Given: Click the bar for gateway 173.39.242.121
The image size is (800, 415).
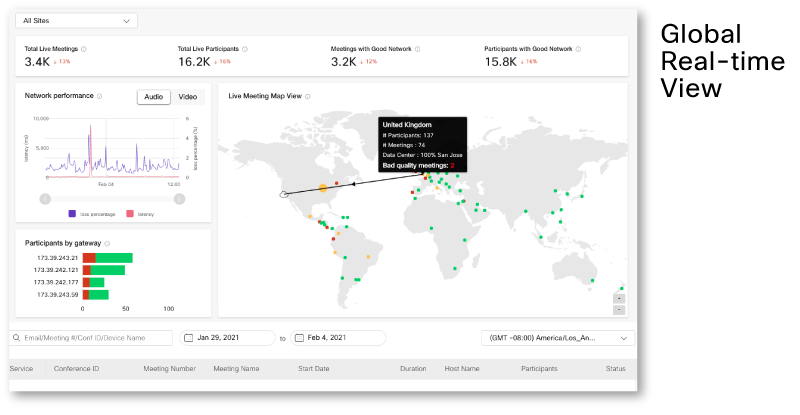Looking at the screenshot, I should (104, 270).
